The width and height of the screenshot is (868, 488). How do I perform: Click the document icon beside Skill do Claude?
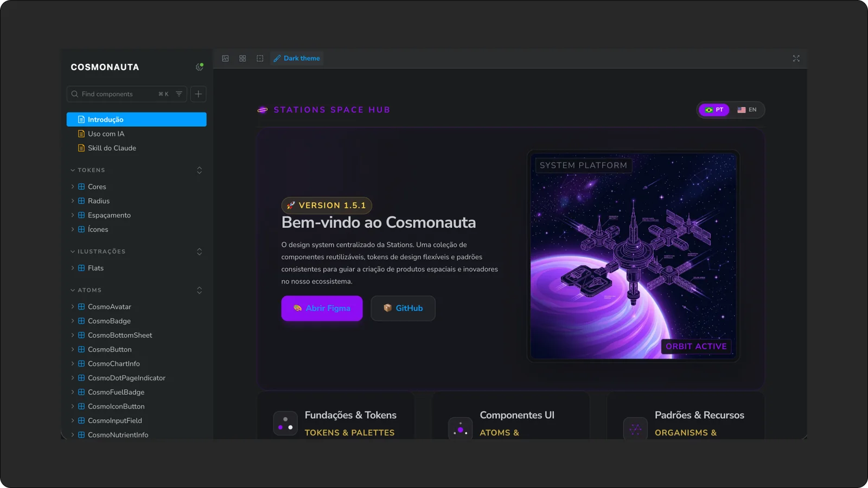pyautogui.click(x=81, y=148)
